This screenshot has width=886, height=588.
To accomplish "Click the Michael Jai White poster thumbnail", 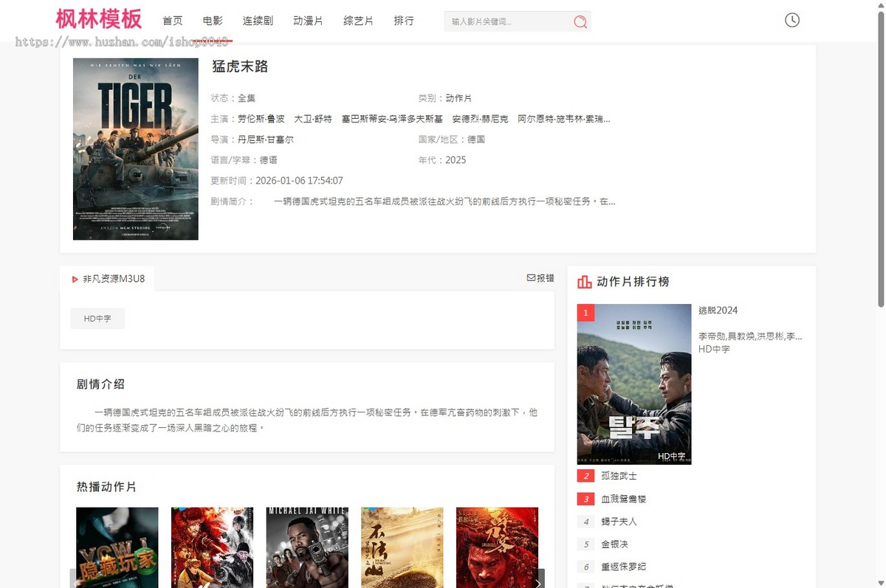I will point(307,547).
